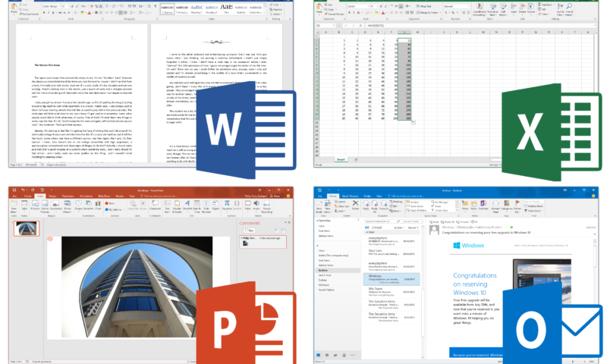Click Forward in the Outlook ribbon
Viewport: 607px width, 364px height.
point(384,206)
